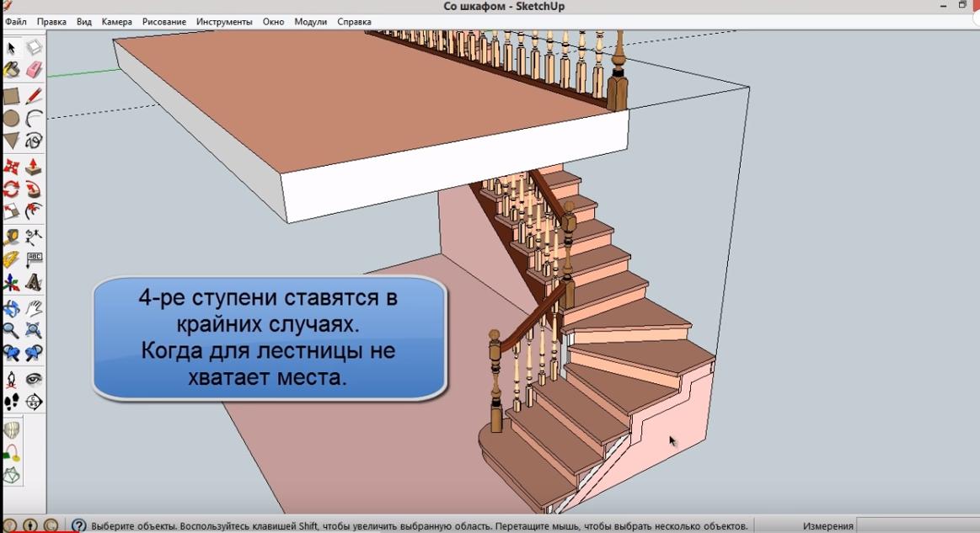Select the red Move tool

coord(12,166)
